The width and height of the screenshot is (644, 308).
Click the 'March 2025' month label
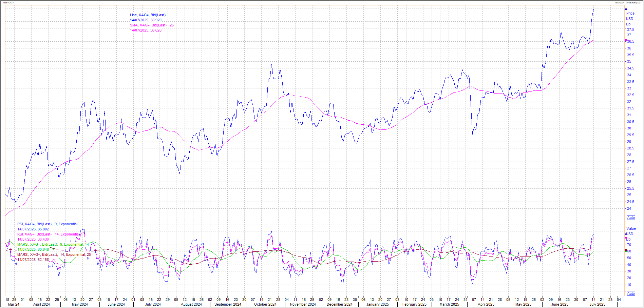[x=450, y=304]
